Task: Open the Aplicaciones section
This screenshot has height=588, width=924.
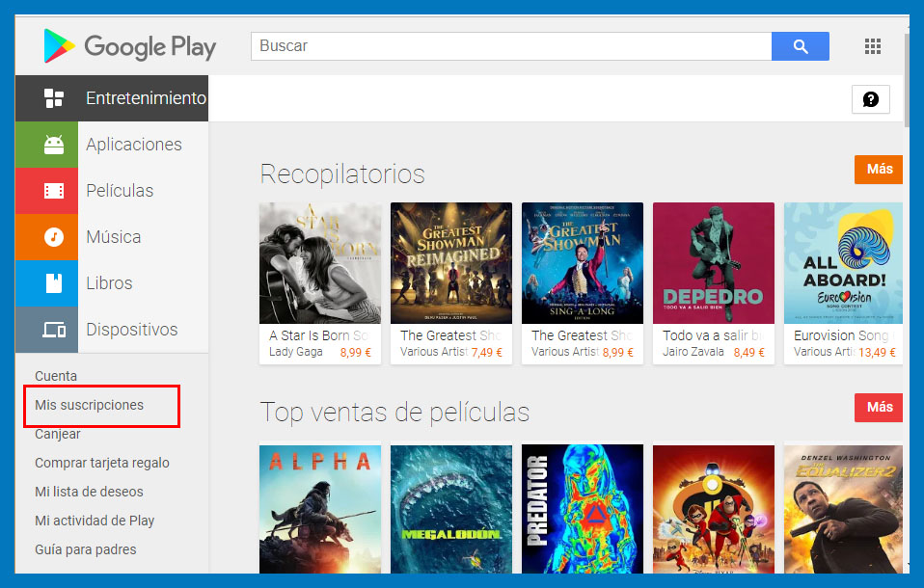Action: (x=134, y=145)
